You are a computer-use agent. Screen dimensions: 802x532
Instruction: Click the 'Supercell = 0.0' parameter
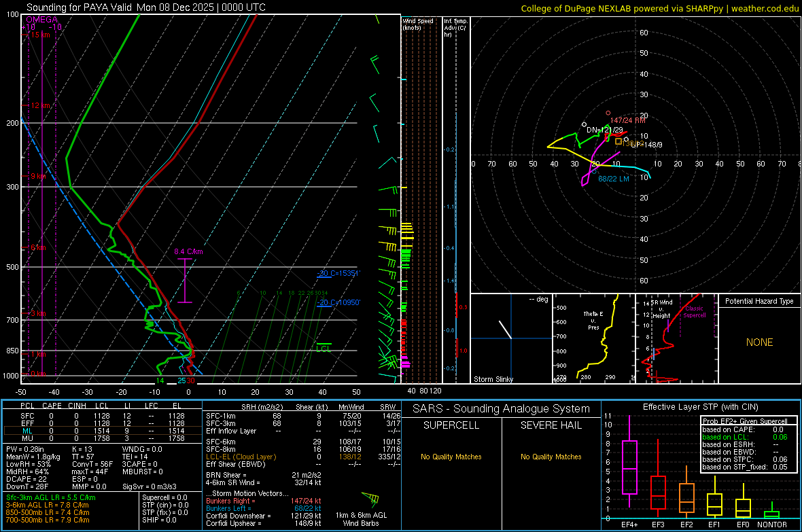[x=164, y=497]
